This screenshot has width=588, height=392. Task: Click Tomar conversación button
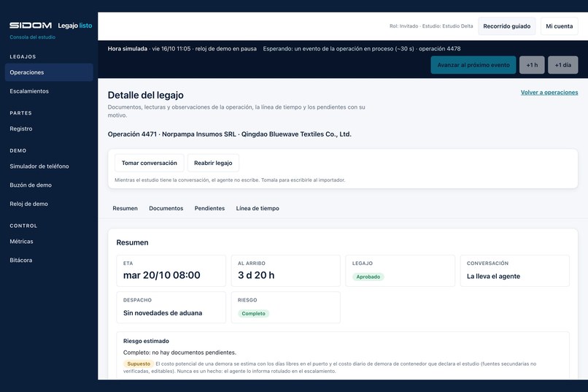[x=150, y=163]
